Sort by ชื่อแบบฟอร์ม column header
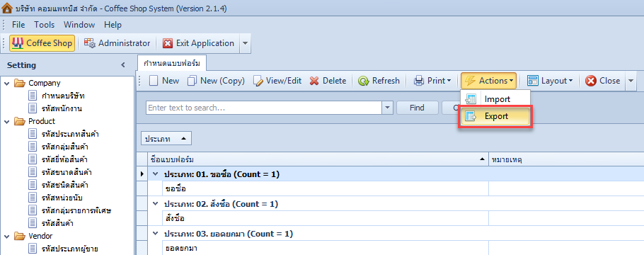This screenshot has width=644, height=255. [x=318, y=159]
